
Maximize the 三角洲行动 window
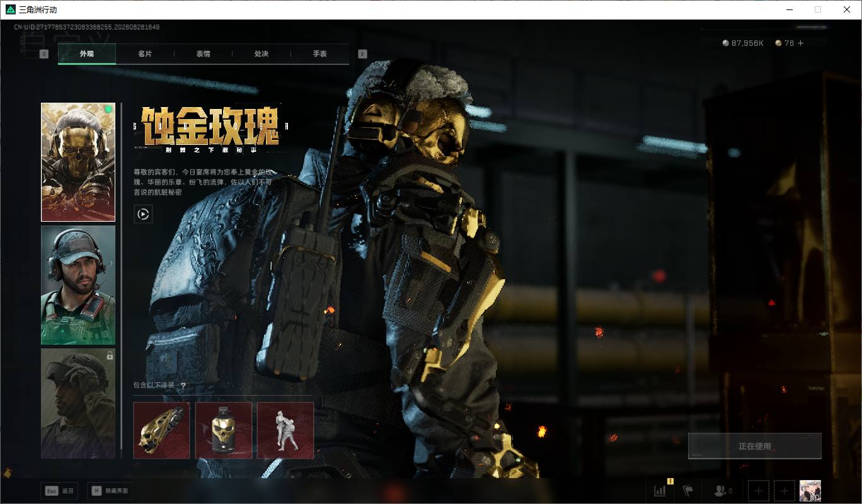click(x=818, y=9)
